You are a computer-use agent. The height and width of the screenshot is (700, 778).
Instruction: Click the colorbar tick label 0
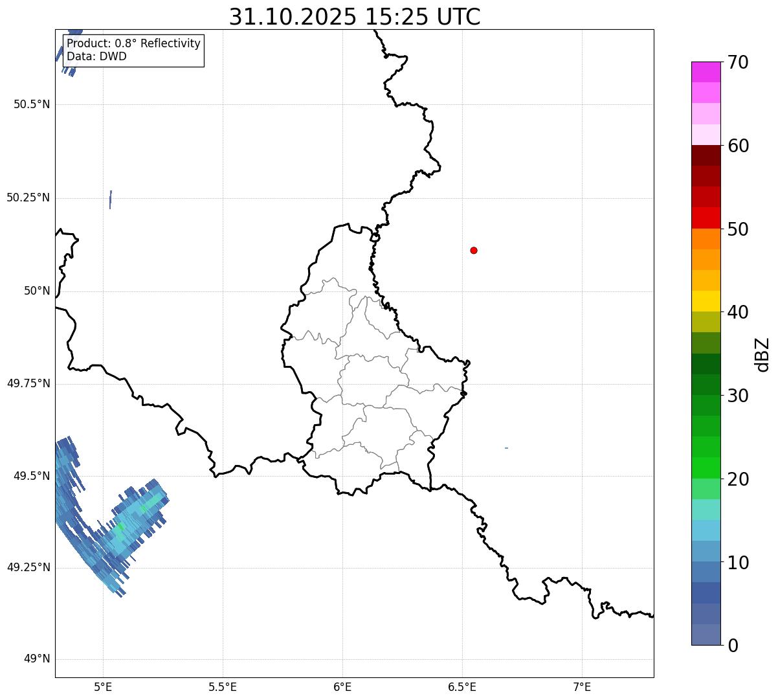pos(733,646)
